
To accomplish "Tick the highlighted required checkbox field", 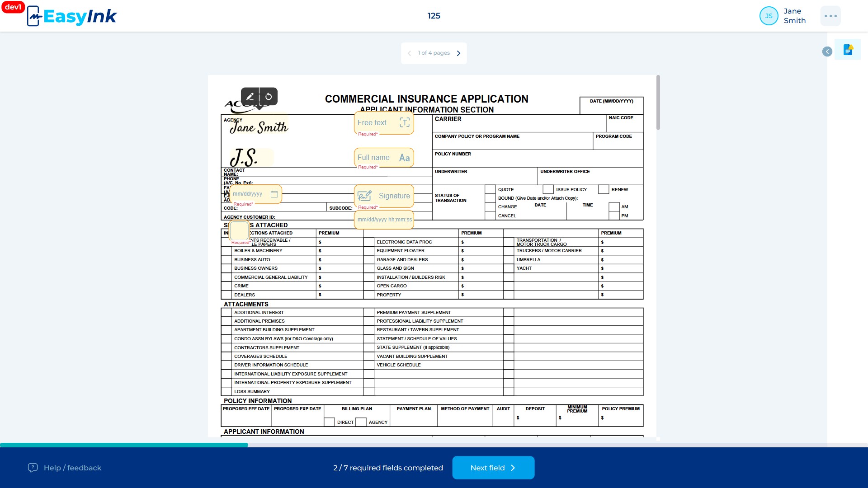I will 240,231.
